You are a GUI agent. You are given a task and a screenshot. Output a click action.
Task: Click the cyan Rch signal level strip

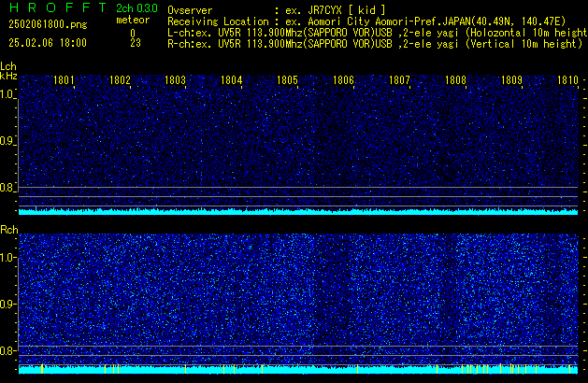point(298,370)
